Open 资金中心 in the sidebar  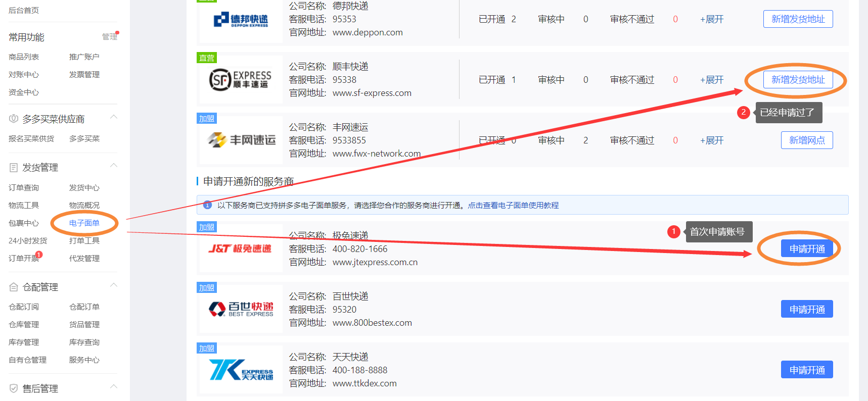pyautogui.click(x=24, y=92)
